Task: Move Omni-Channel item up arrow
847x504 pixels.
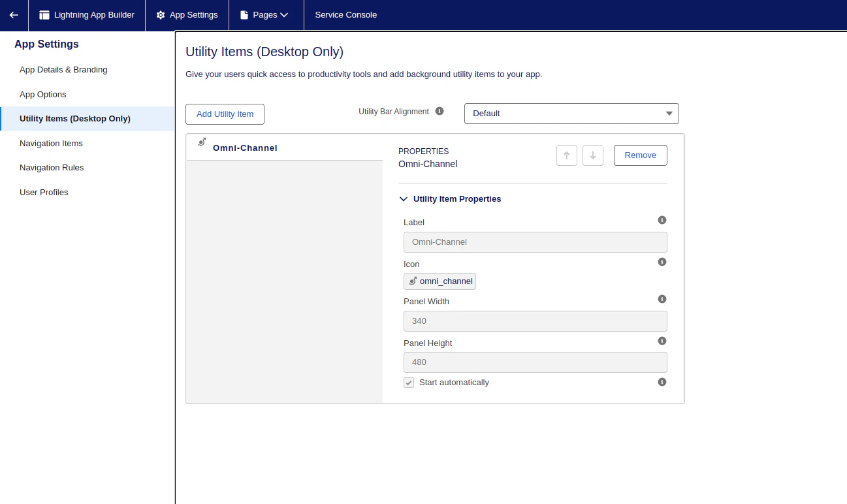Action: (567, 155)
